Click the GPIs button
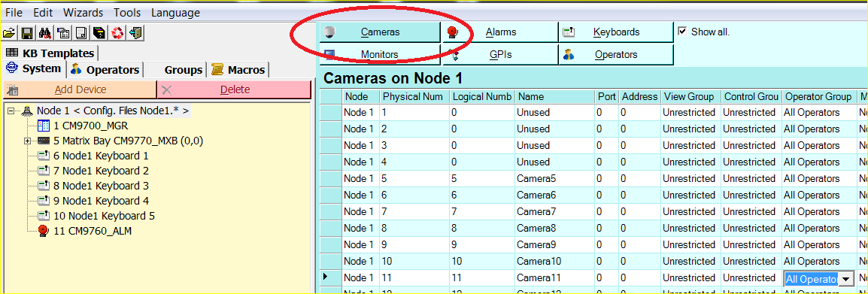The width and height of the screenshot is (868, 294). pyautogui.click(x=500, y=55)
